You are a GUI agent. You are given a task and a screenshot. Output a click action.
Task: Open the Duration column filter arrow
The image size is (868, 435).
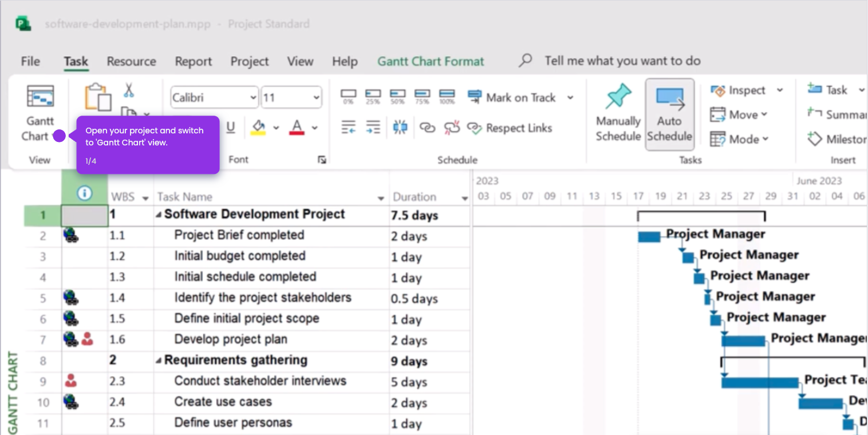465,198
